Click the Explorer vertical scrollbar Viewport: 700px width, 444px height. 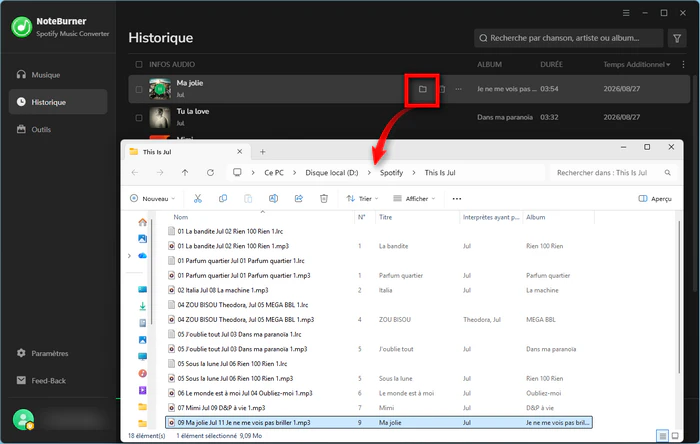679,297
